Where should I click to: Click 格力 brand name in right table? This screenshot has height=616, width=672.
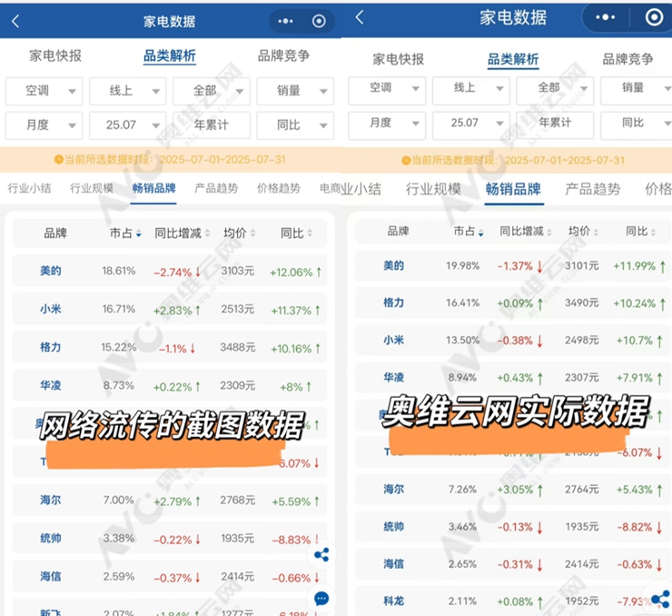coord(393,303)
